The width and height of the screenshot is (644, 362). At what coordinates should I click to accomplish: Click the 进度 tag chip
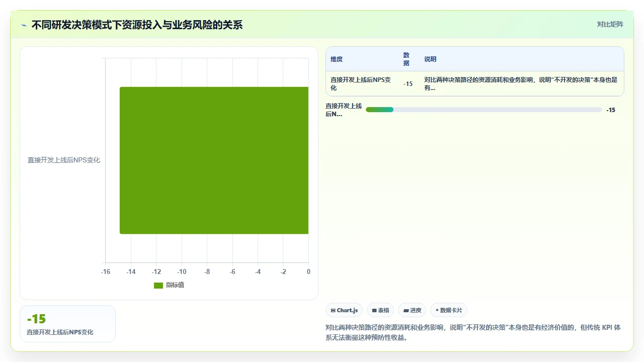pyautogui.click(x=412, y=310)
